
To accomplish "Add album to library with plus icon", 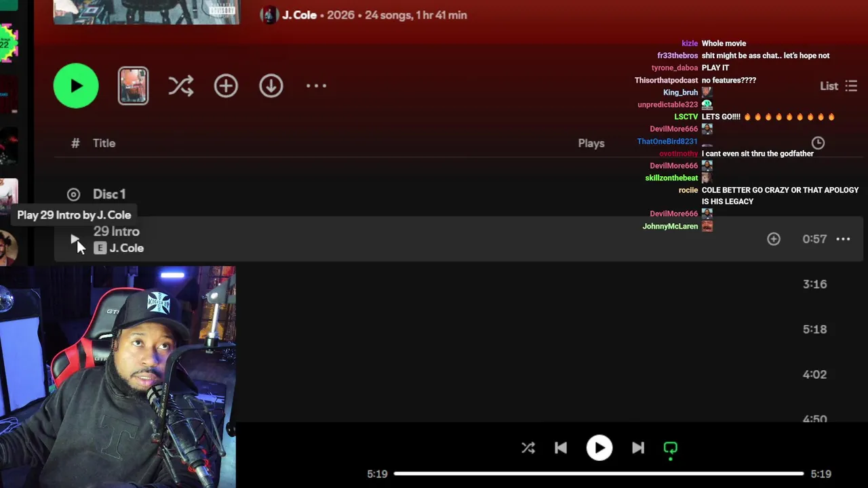I will [x=226, y=85].
